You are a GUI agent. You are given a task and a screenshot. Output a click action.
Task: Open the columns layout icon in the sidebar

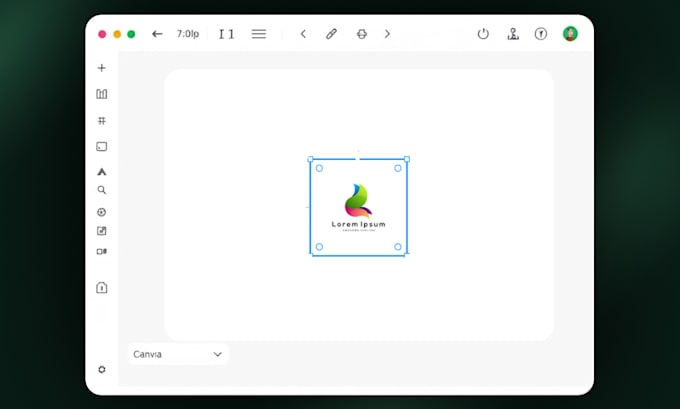101,94
